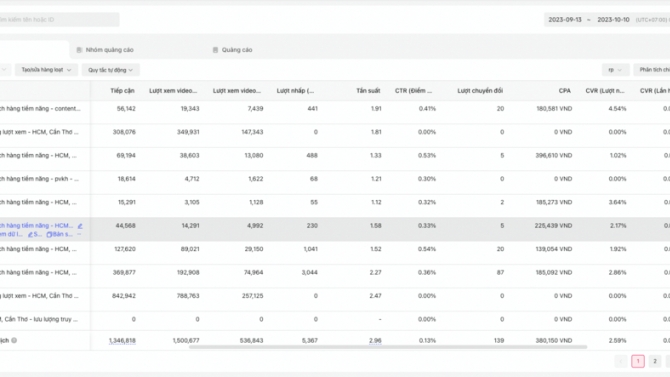The height and width of the screenshot is (377, 670).
Task: Click conversions value 87
Action: click(500, 272)
